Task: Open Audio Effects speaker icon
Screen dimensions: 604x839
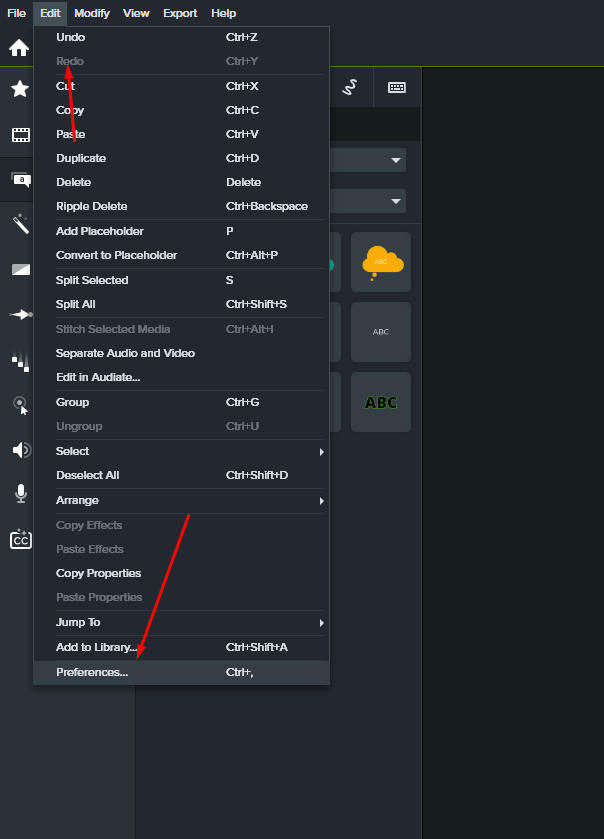Action: coord(20,450)
